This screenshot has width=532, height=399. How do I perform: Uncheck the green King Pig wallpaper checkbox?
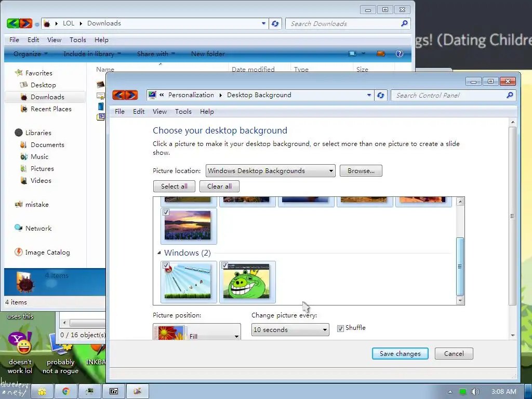click(x=224, y=265)
